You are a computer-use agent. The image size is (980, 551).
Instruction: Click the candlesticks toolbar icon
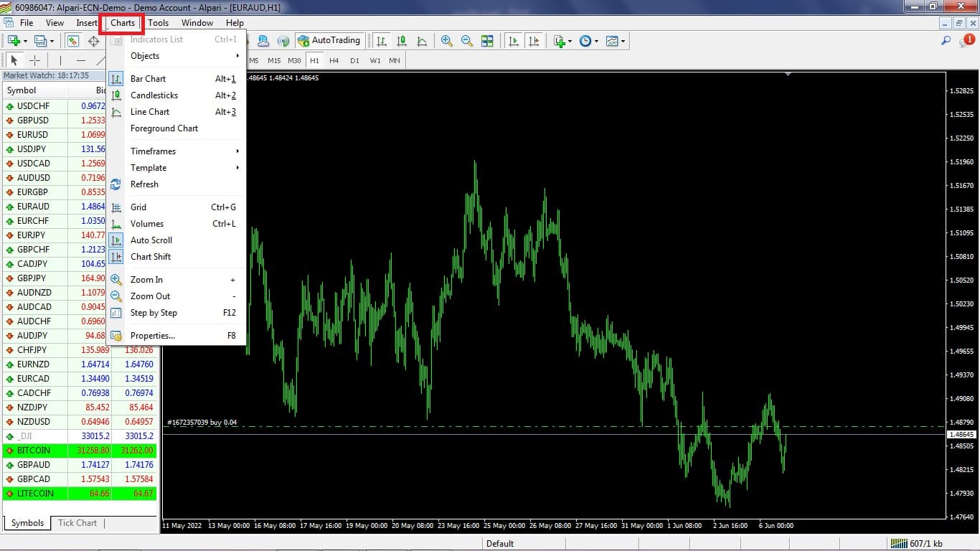click(402, 41)
